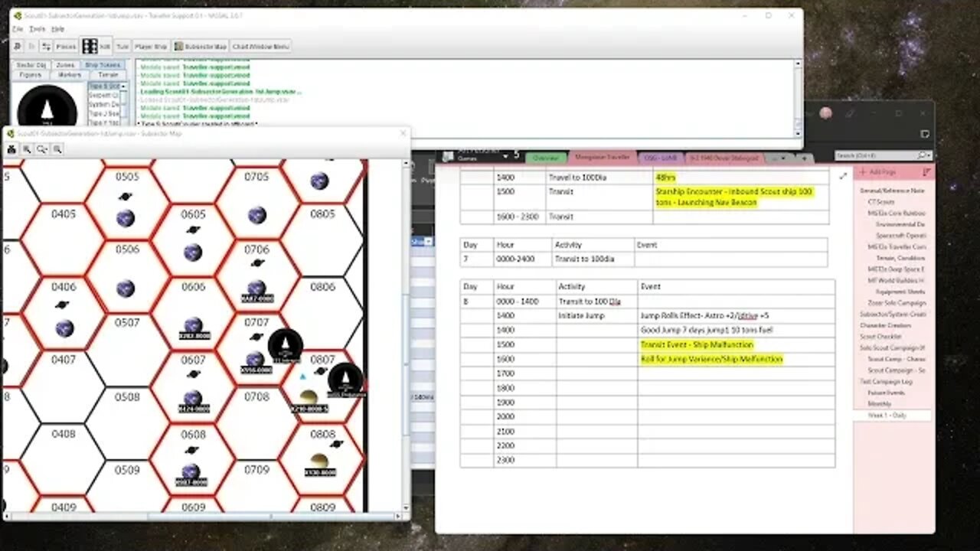Switch to the Sector Obj tab

tap(31, 66)
